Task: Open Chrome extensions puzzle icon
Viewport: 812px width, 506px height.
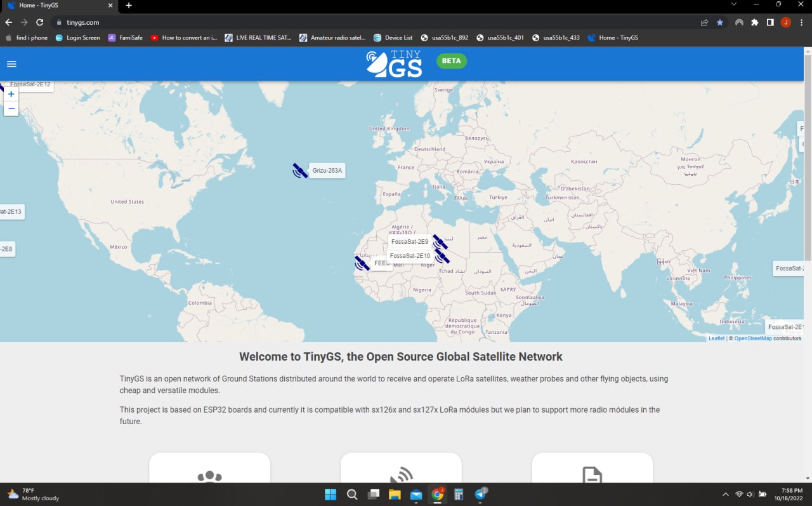Action: 754,22
